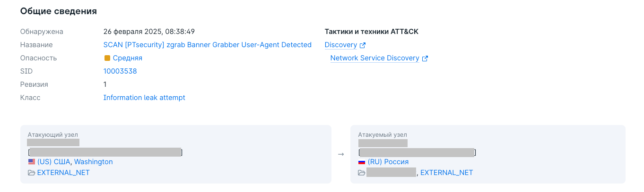The width and height of the screenshot is (644, 192).
Task: Click attacked node EXTERNAL_NET group link
Action: tap(446, 173)
